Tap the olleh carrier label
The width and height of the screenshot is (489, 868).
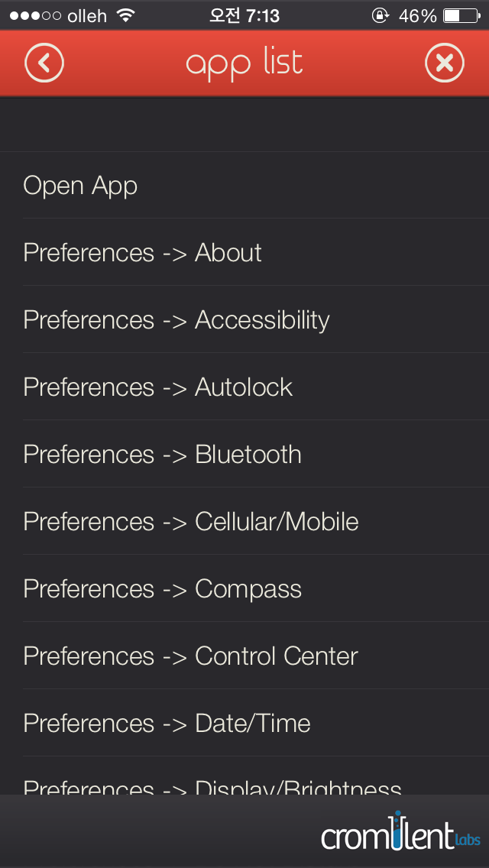click(x=87, y=16)
